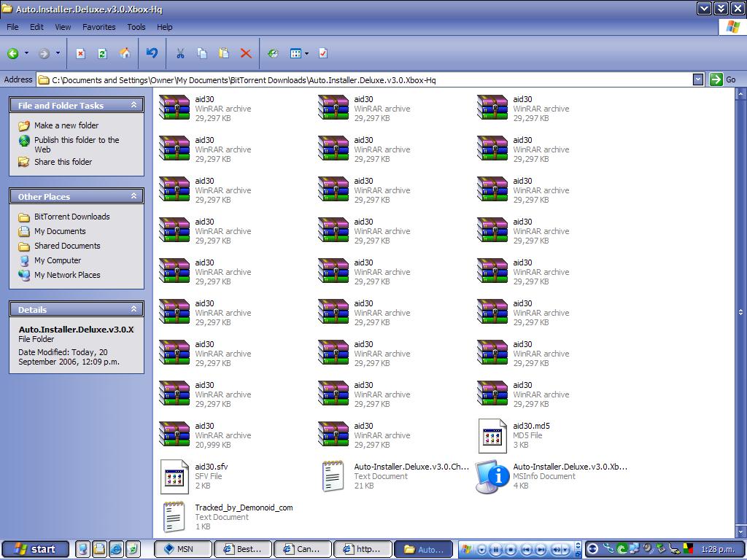The image size is (747, 560).
Task: Refresh the folder with the Refresh icon
Action: [102, 53]
